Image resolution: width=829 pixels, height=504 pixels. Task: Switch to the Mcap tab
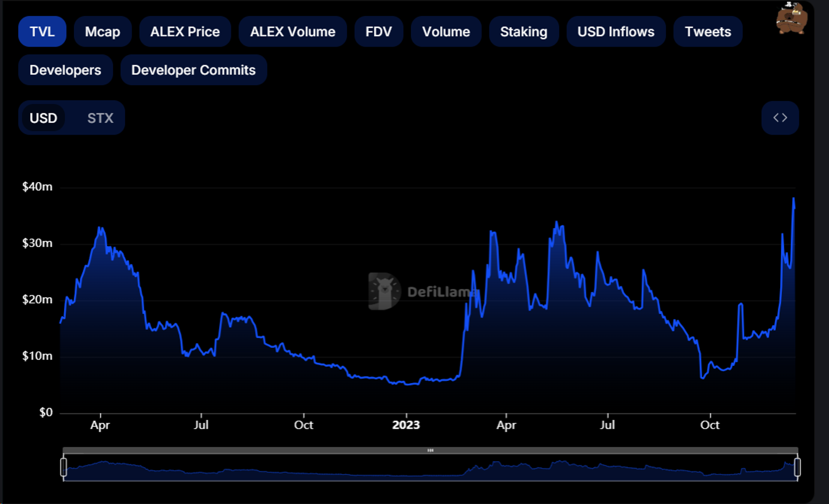point(102,31)
